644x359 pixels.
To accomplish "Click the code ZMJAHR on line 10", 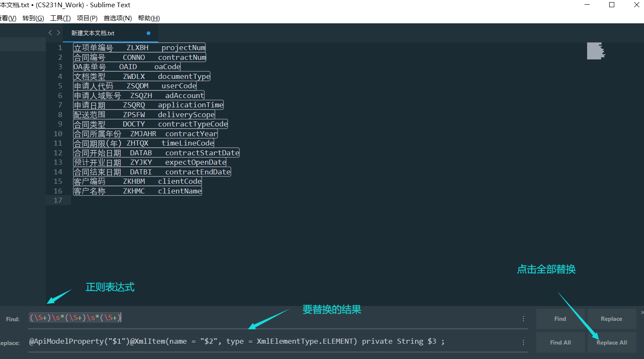I will (x=143, y=134).
